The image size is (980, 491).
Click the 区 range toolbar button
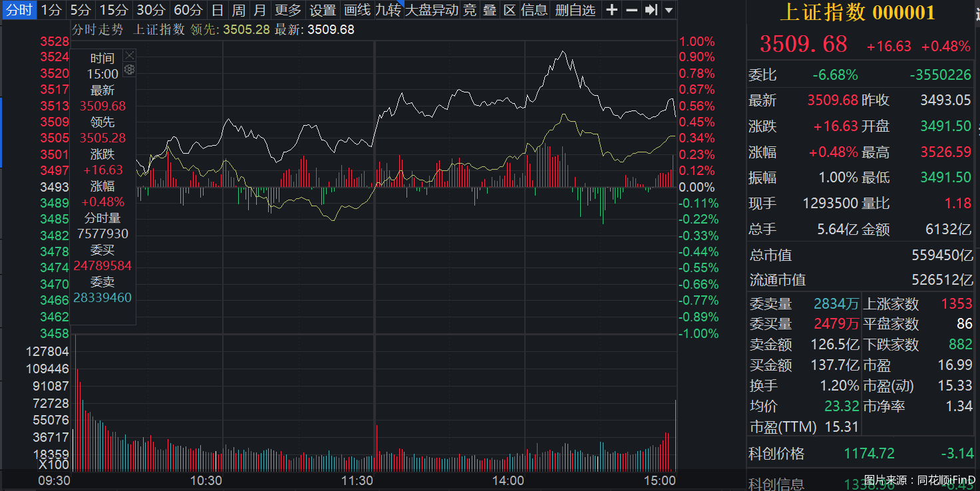(510, 10)
